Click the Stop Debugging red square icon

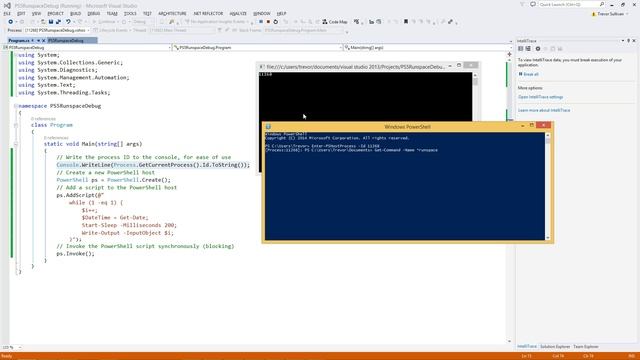(x=268, y=22)
